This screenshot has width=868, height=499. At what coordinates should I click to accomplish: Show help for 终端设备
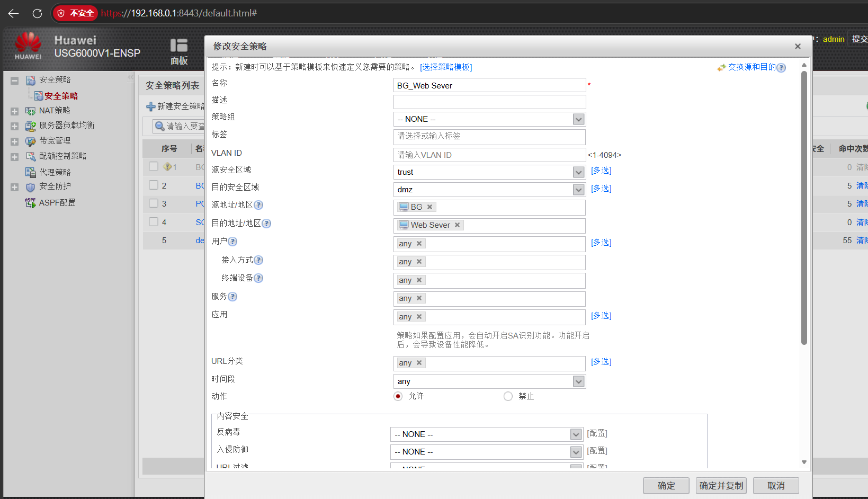(x=258, y=278)
